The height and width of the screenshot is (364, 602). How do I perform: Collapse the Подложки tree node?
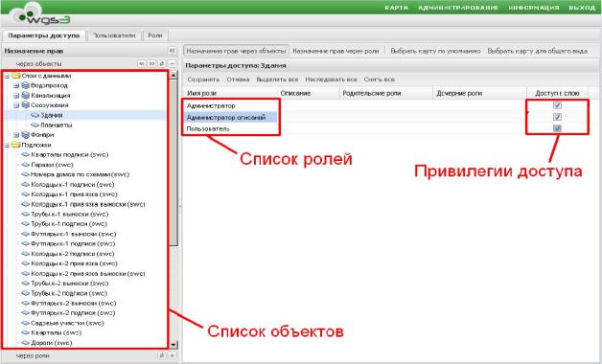(x=7, y=145)
